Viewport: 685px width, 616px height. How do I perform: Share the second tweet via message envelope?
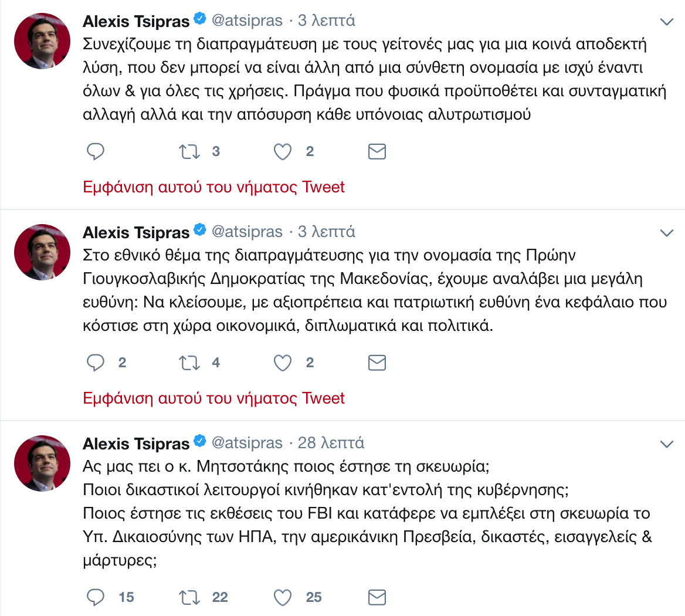point(377,363)
